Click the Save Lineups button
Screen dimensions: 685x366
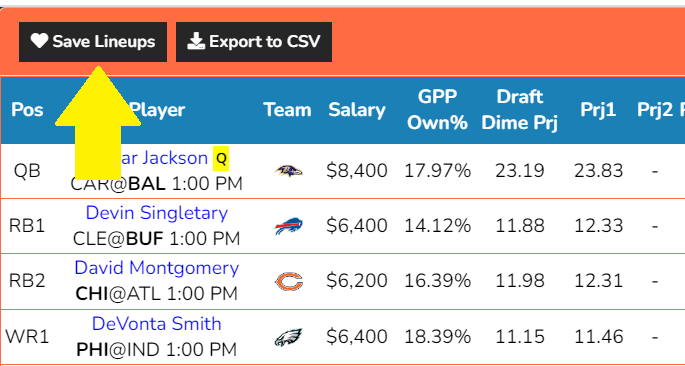pos(93,42)
